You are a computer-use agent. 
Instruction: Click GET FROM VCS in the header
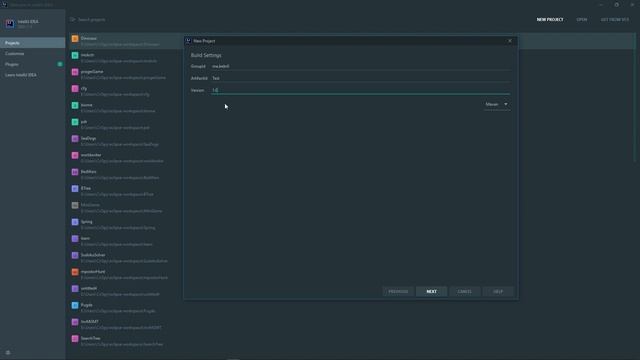[615, 20]
